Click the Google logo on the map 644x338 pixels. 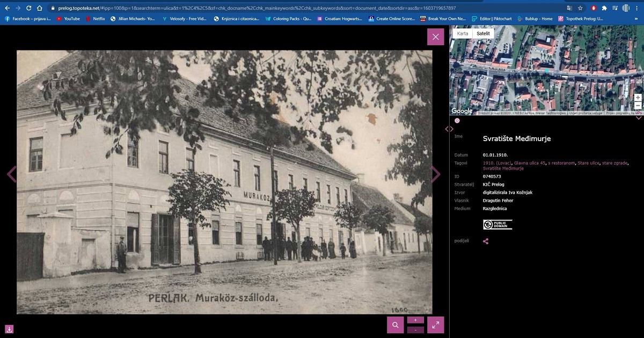(x=462, y=111)
